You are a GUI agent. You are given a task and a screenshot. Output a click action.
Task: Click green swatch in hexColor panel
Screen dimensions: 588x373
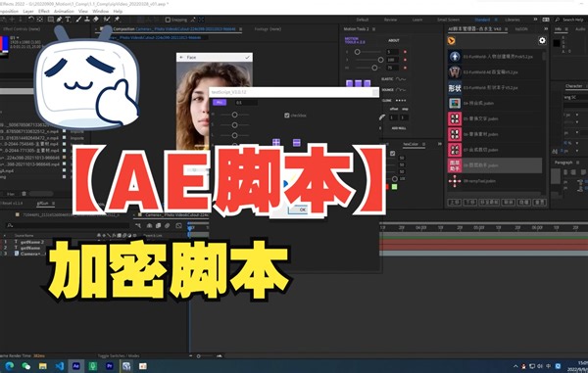click(x=395, y=187)
